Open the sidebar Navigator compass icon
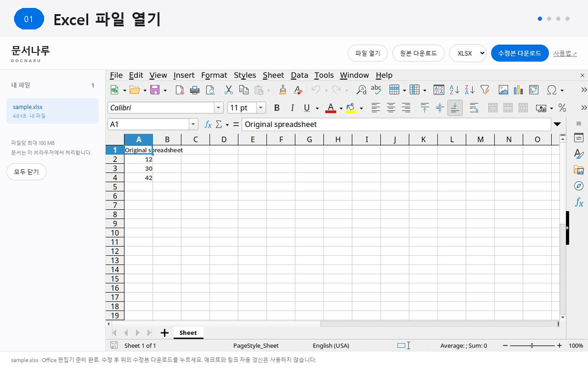The image size is (588, 368). pyautogui.click(x=579, y=186)
